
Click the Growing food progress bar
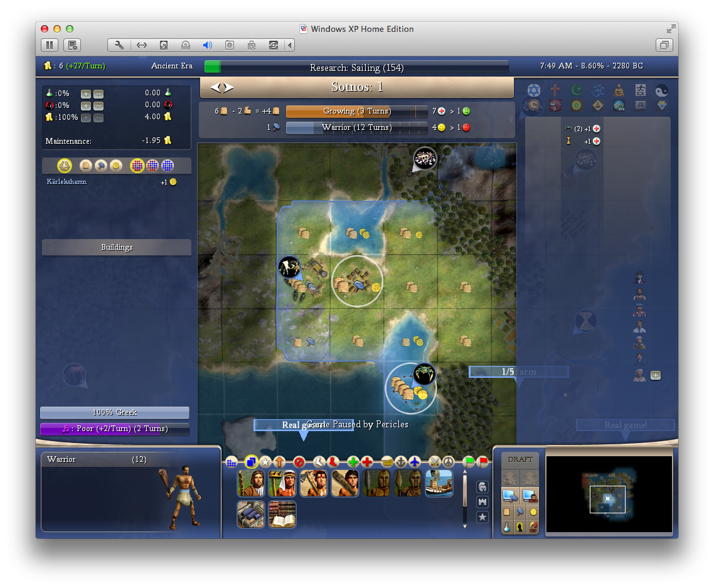[356, 111]
